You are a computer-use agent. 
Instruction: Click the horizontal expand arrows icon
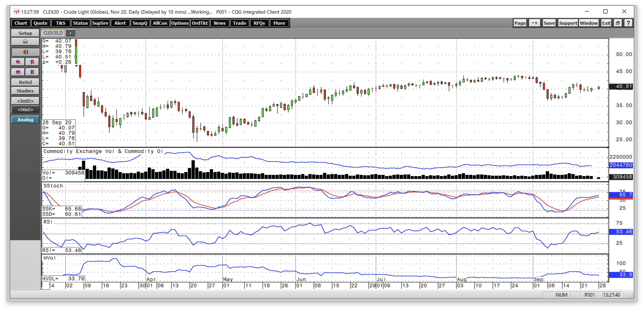pos(18,62)
